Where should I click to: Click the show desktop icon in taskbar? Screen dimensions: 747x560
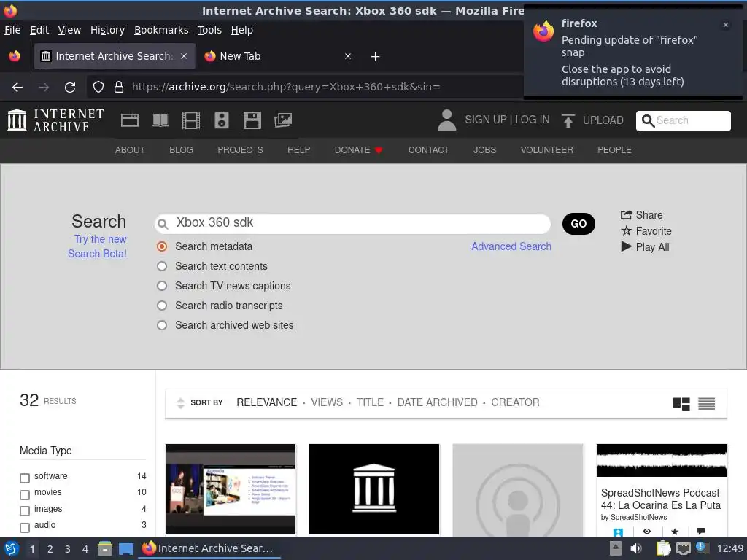pos(126,548)
